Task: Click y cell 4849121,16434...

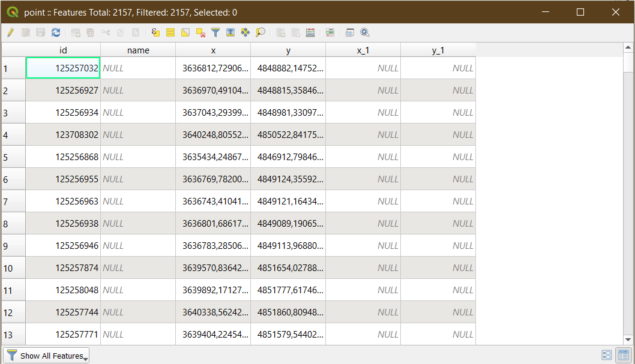Action: coord(288,201)
